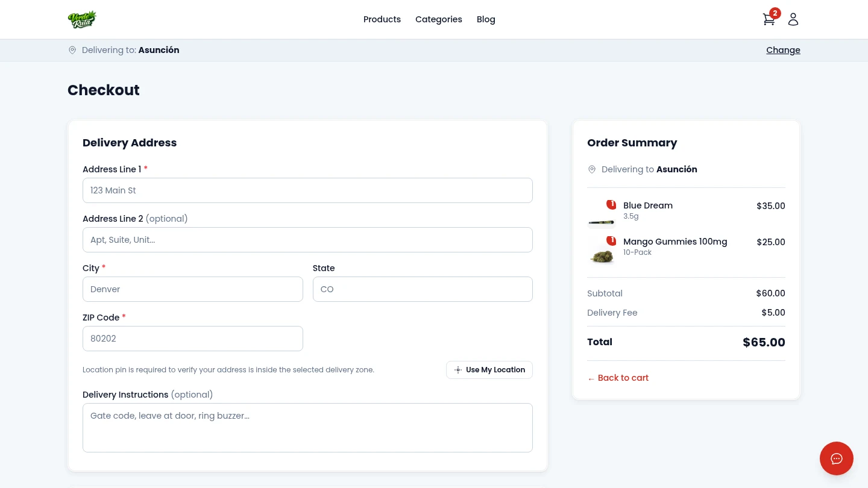Click the Delivery Instructions text area
Image resolution: width=868 pixels, height=488 pixels.
pyautogui.click(x=307, y=428)
